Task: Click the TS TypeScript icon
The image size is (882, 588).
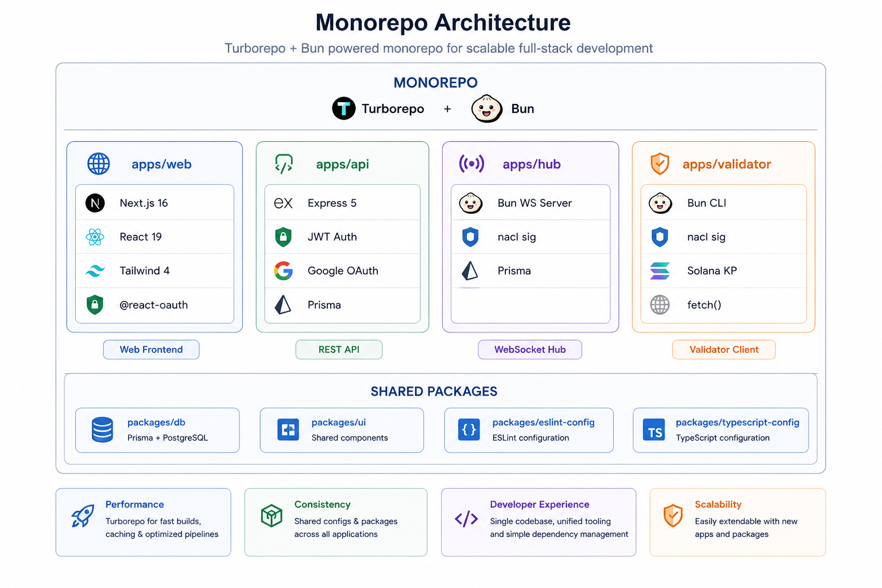Action: (654, 430)
